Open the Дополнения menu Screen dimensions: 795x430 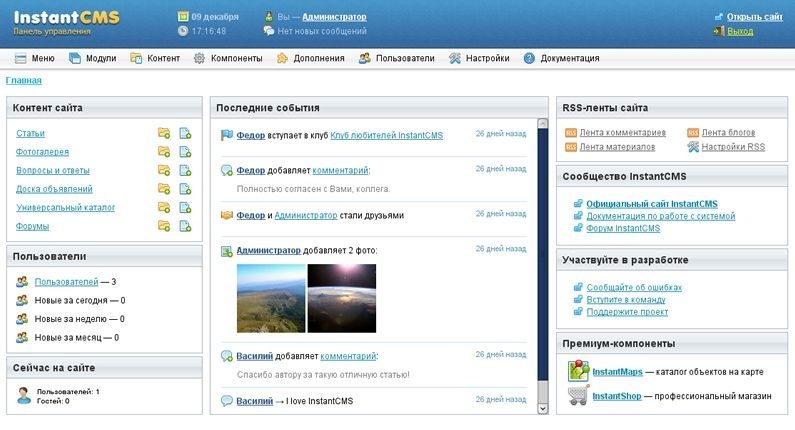(x=310, y=58)
